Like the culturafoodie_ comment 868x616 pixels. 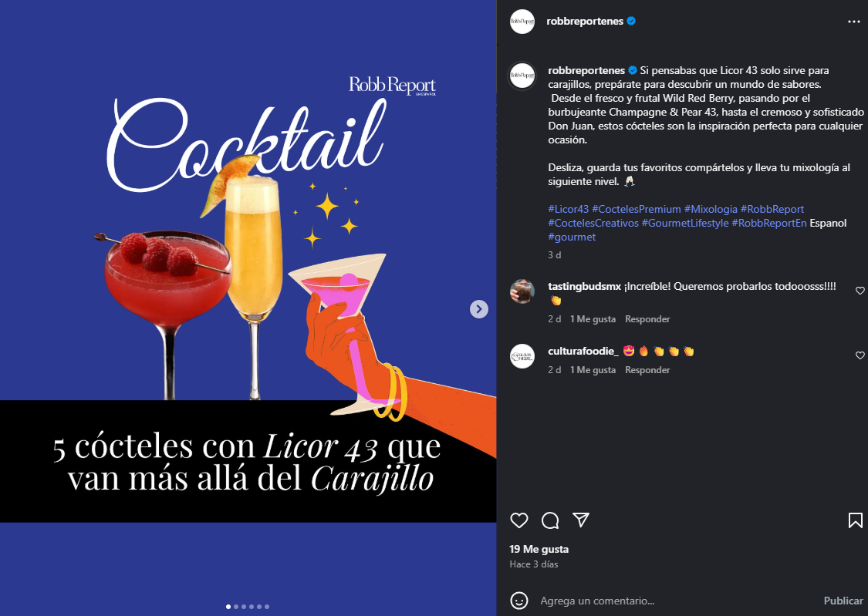tap(860, 355)
